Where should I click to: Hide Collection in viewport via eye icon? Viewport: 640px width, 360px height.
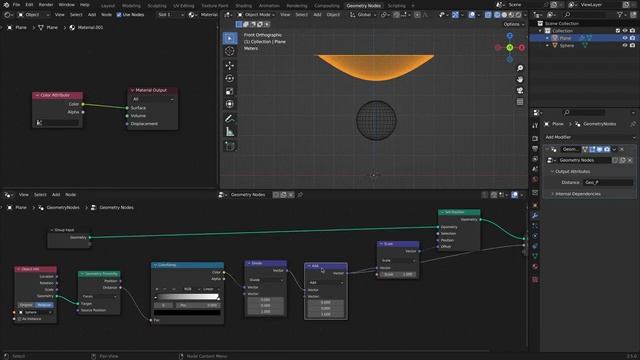tap(625, 31)
